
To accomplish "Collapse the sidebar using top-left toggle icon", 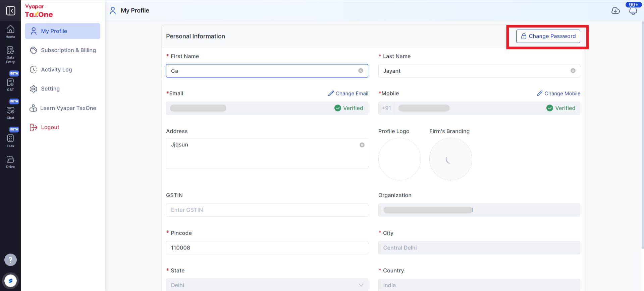I will tap(10, 11).
